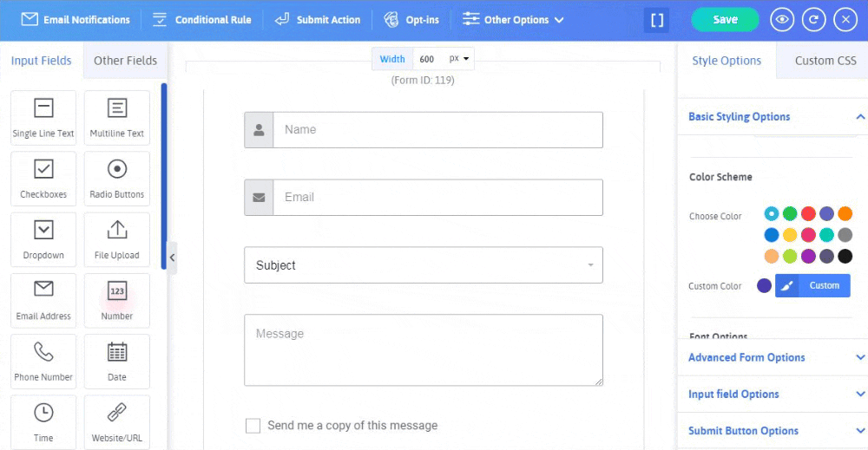868x450 pixels.
Task: Add a Single Line Text field
Action: 43,118
